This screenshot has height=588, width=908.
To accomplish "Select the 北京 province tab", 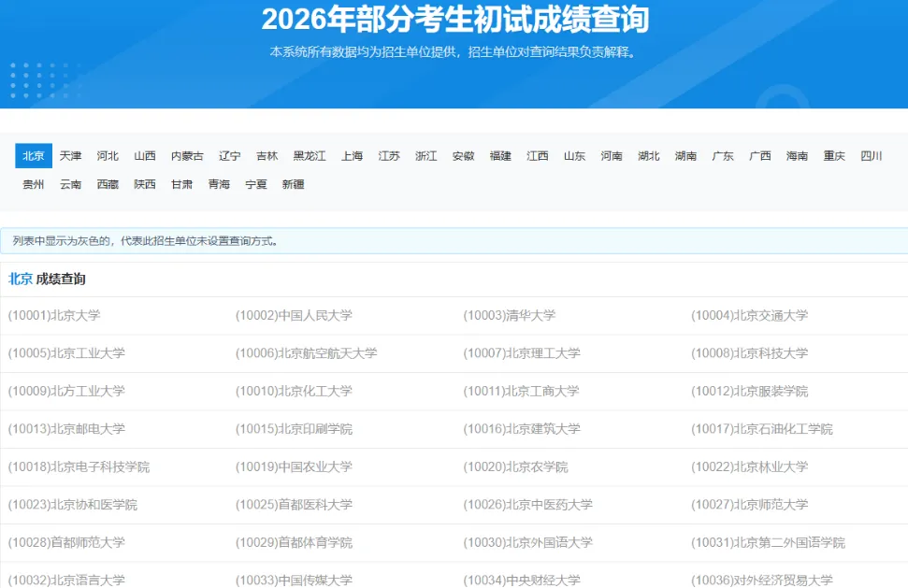I will [x=34, y=156].
